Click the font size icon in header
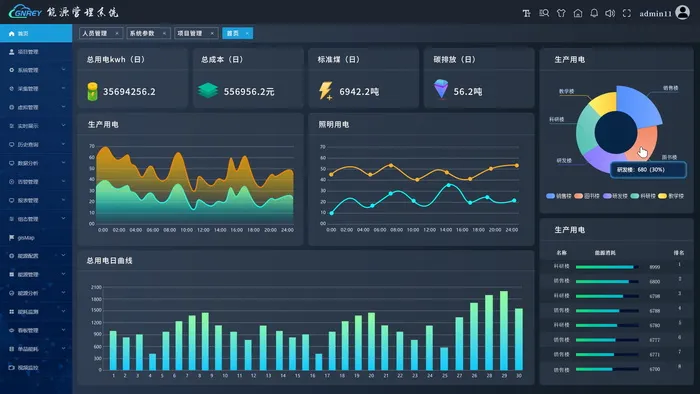 tap(527, 13)
